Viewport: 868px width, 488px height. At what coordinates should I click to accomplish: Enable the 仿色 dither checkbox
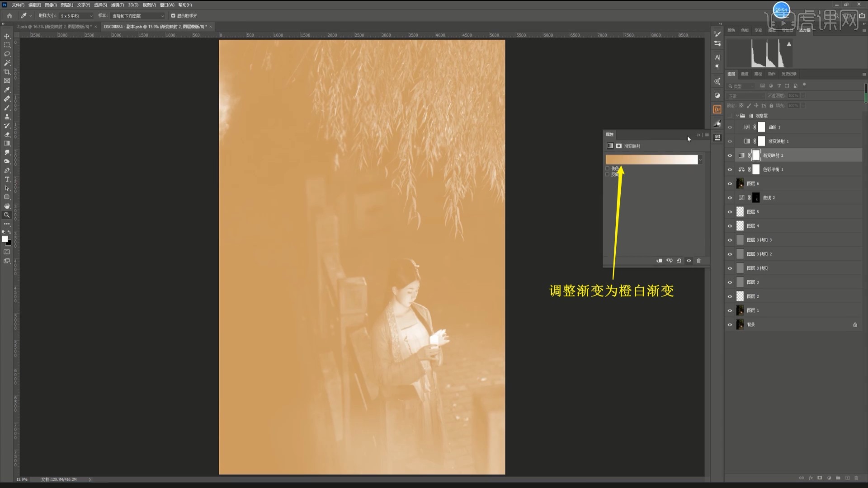[608, 169]
